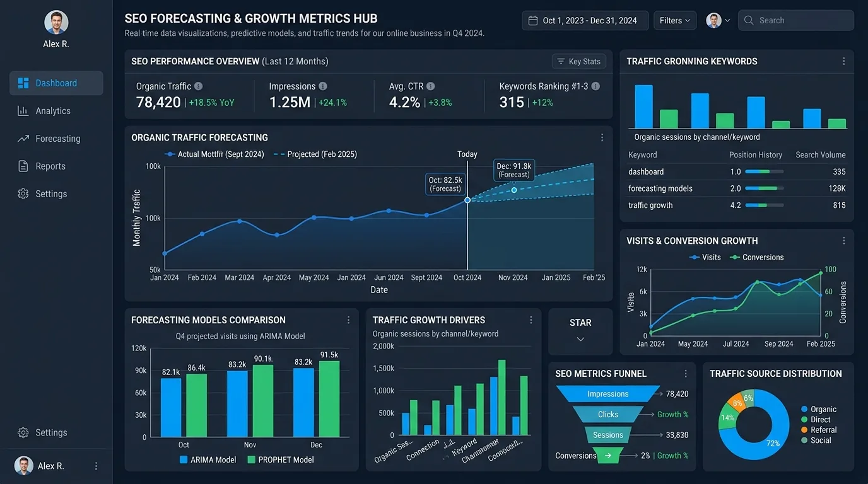Toggle Direct in traffic source legend

coord(816,420)
